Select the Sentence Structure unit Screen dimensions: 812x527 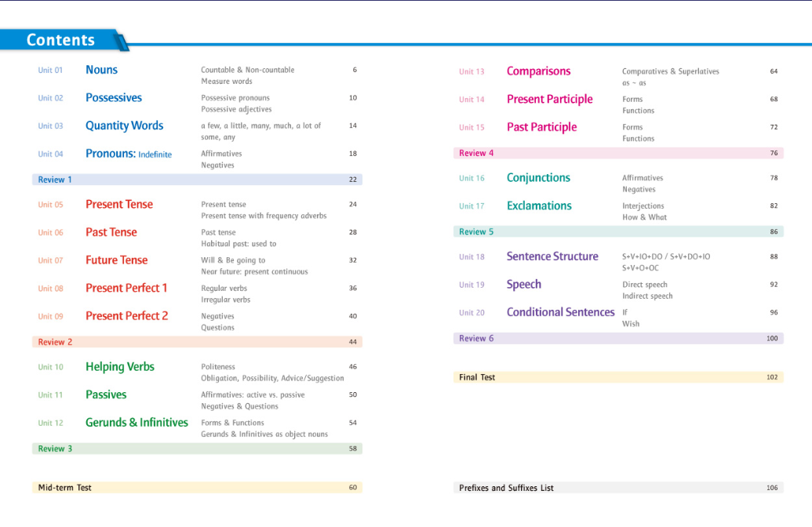(552, 256)
